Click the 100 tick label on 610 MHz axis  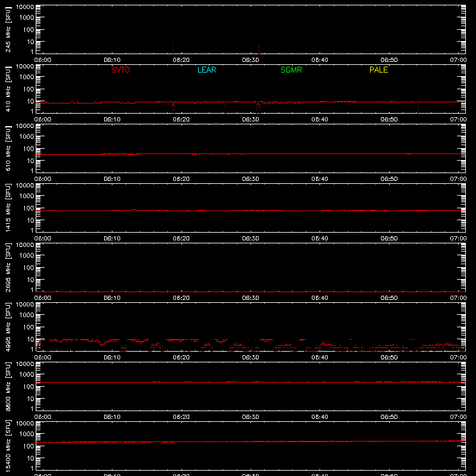28,149
